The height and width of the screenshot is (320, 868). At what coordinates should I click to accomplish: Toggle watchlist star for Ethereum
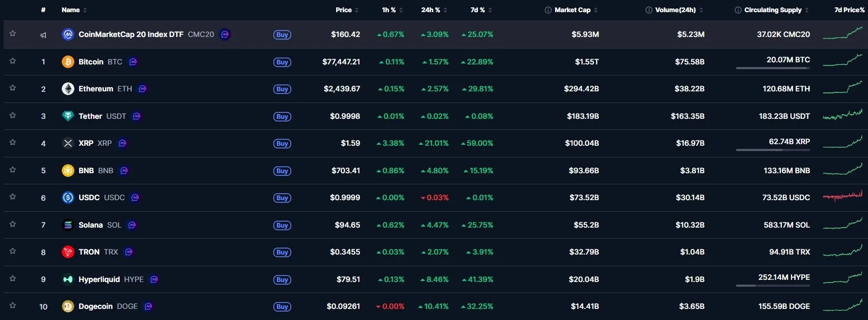(x=13, y=88)
